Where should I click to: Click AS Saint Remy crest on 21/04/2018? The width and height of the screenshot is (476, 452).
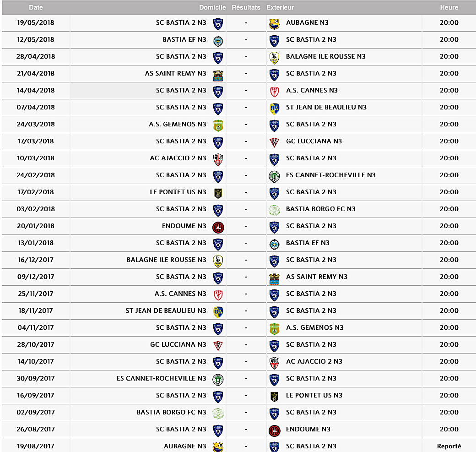[218, 74]
